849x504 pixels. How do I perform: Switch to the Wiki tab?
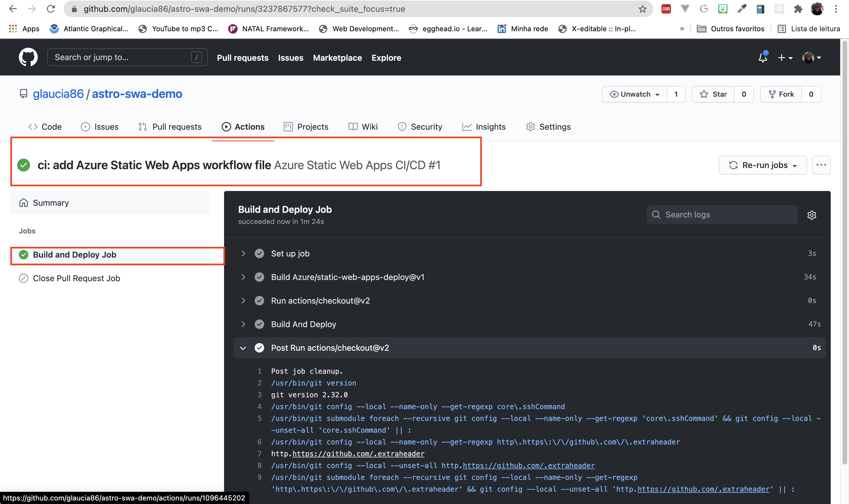coord(363,127)
